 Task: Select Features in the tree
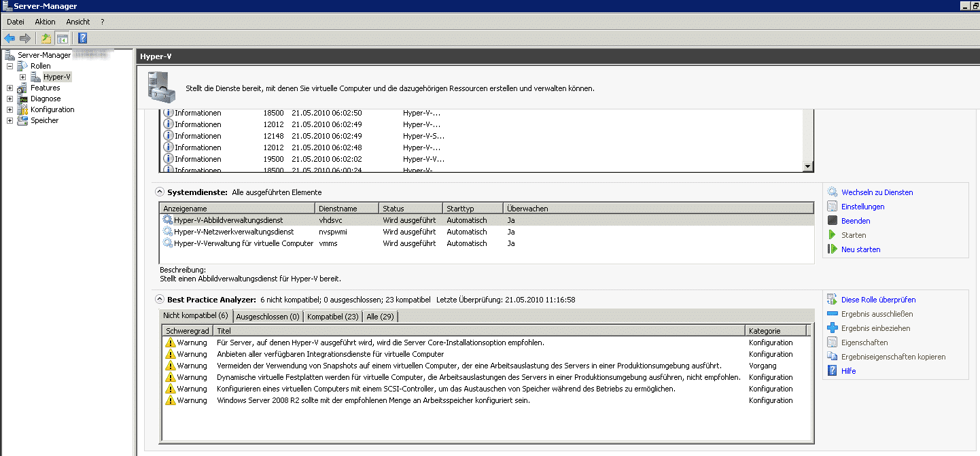pyautogui.click(x=46, y=88)
